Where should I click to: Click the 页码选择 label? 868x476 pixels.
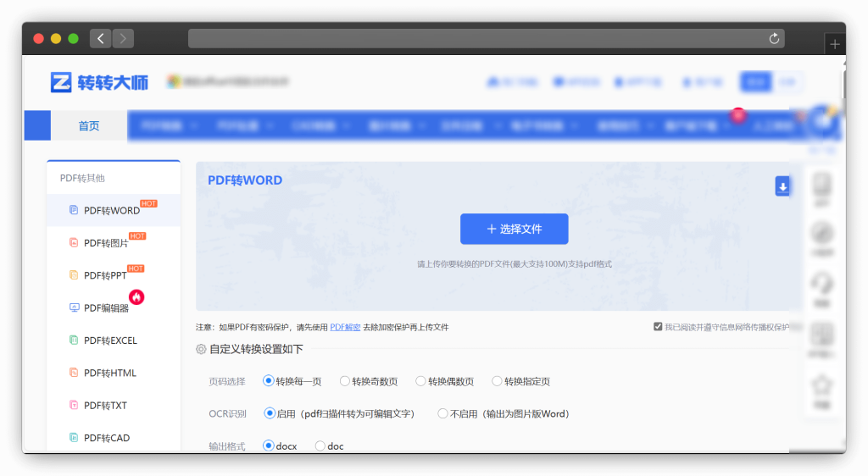[x=227, y=381]
